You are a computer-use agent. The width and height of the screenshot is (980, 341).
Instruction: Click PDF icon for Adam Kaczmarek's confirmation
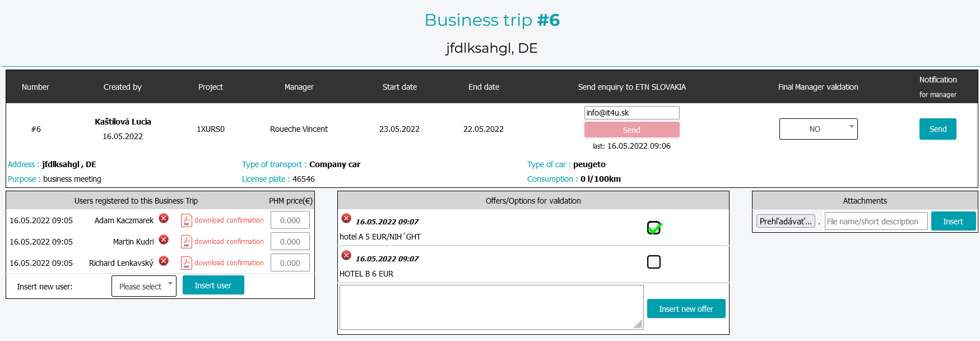click(x=187, y=220)
